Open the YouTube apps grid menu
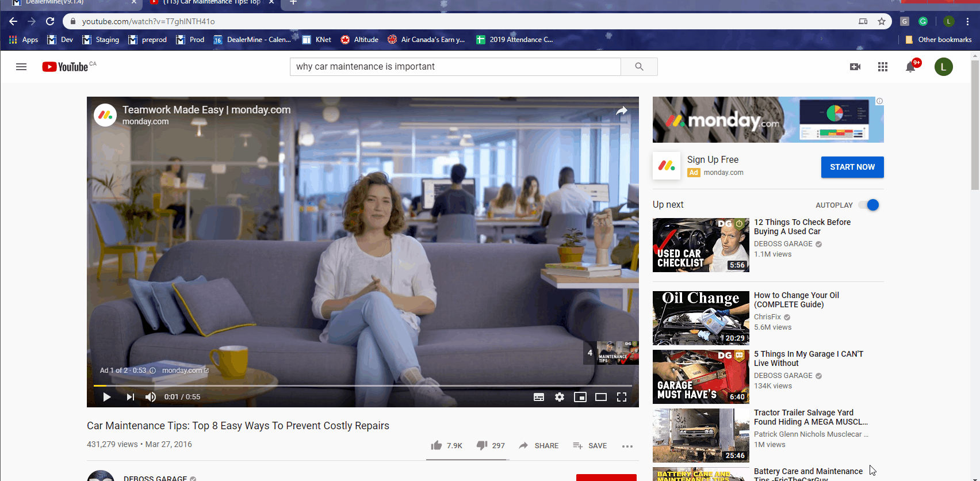Image resolution: width=980 pixels, height=481 pixels. (883, 67)
